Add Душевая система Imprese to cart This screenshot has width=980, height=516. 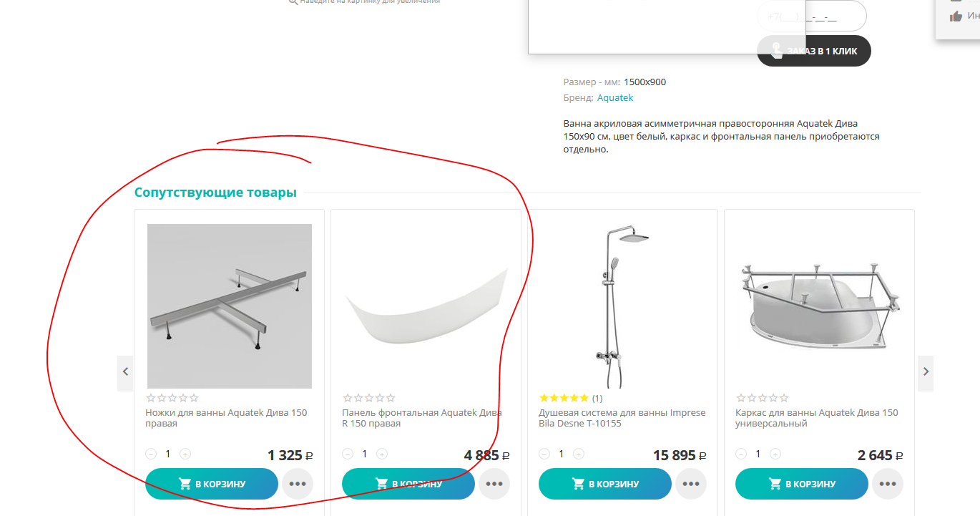605,484
